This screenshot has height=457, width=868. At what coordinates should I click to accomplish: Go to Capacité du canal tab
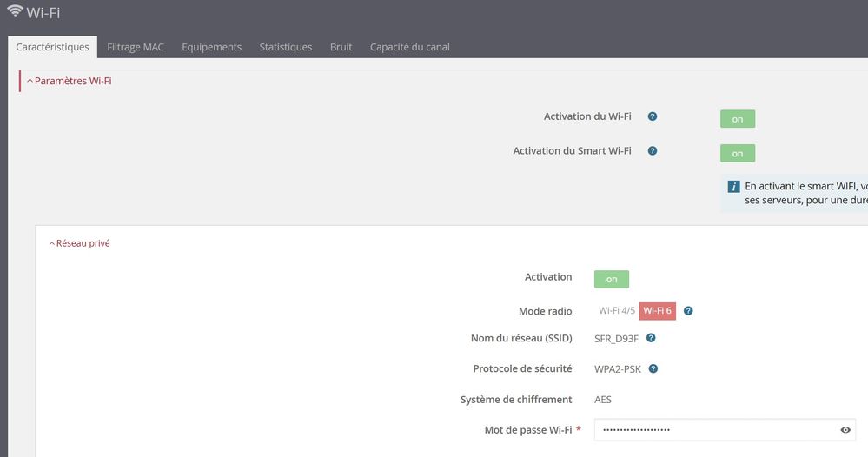point(409,47)
